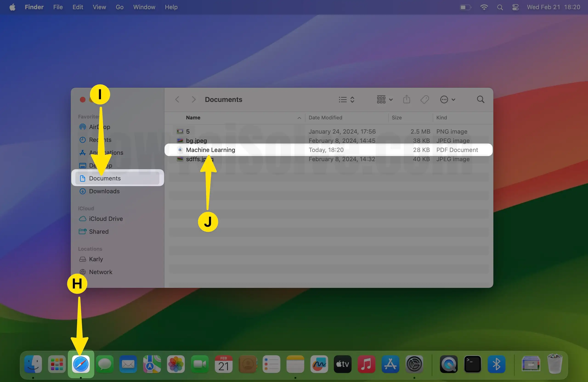This screenshot has width=588, height=382.
Task: Toggle the Name column sort order
Action: point(299,118)
